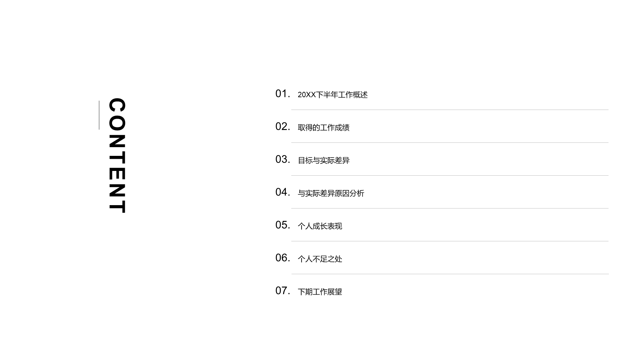Click the divider line under 取得的工作成绩
Image resolution: width=644 pixels, height=362 pixels.
tap(450, 142)
